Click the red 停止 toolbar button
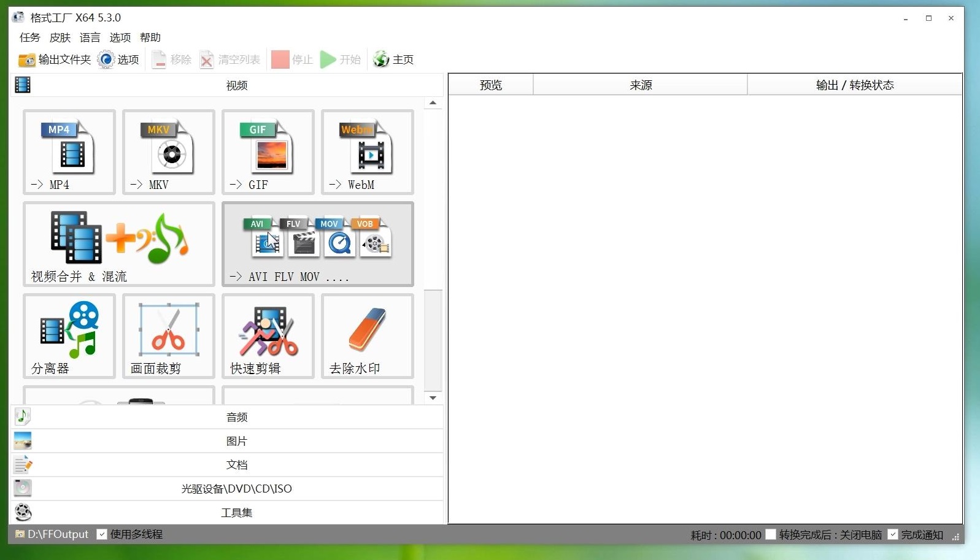Image resolution: width=980 pixels, height=560 pixels. [292, 59]
